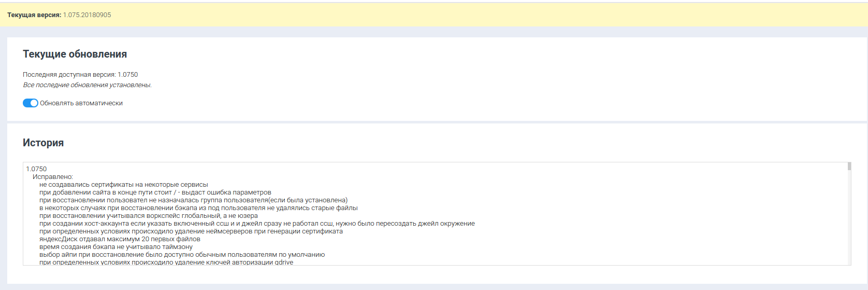Click the version number 1.075.20180905
Viewport: 868px width, 290px height.
click(x=87, y=15)
